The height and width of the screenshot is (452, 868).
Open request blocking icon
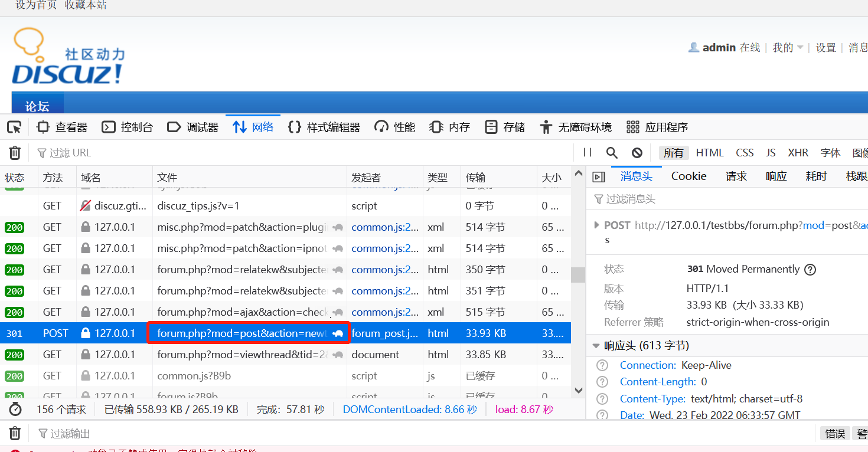[x=637, y=153]
